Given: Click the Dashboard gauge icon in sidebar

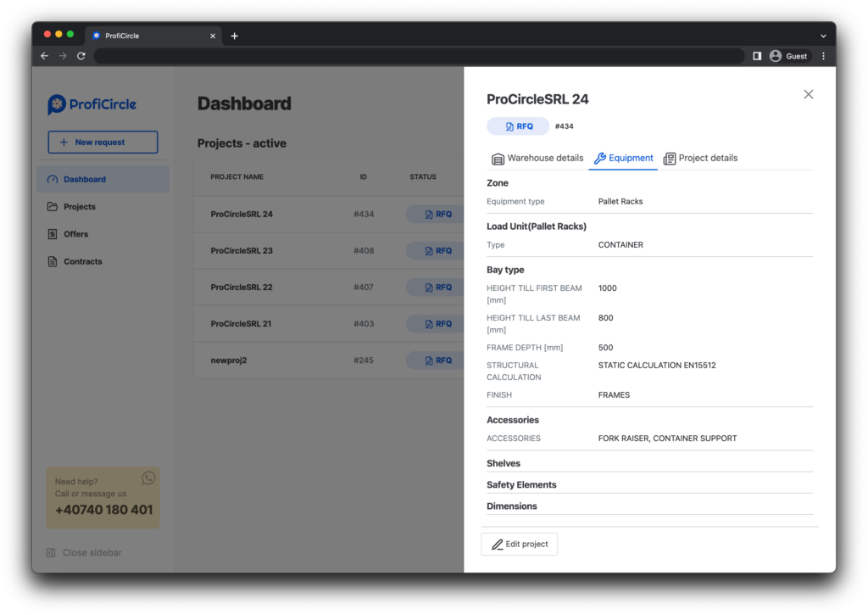Looking at the screenshot, I should (x=53, y=180).
